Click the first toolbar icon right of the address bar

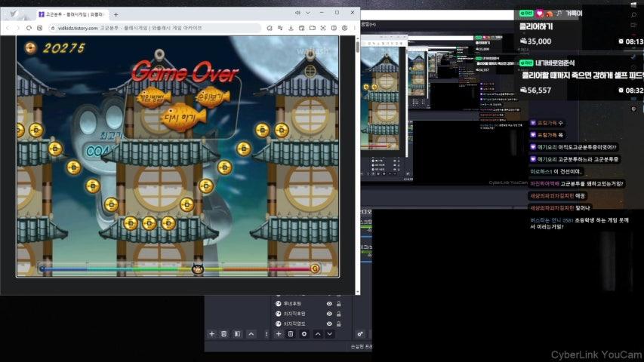(270, 28)
